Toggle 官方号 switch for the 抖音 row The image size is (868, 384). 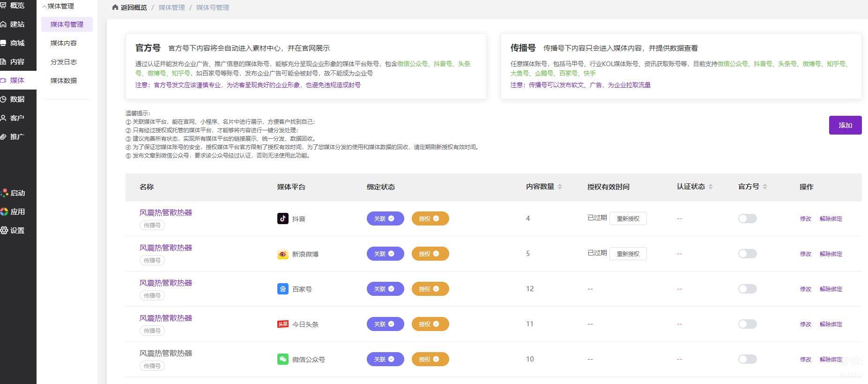(x=747, y=218)
